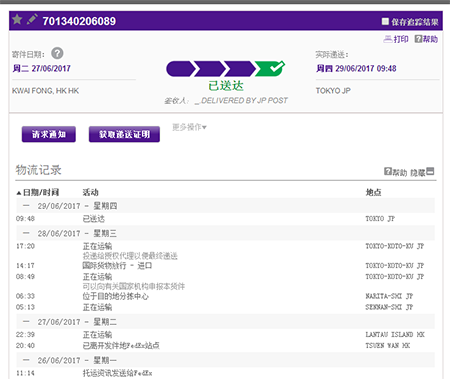Click the 14:17 国际货物放行 activity

click(117, 266)
